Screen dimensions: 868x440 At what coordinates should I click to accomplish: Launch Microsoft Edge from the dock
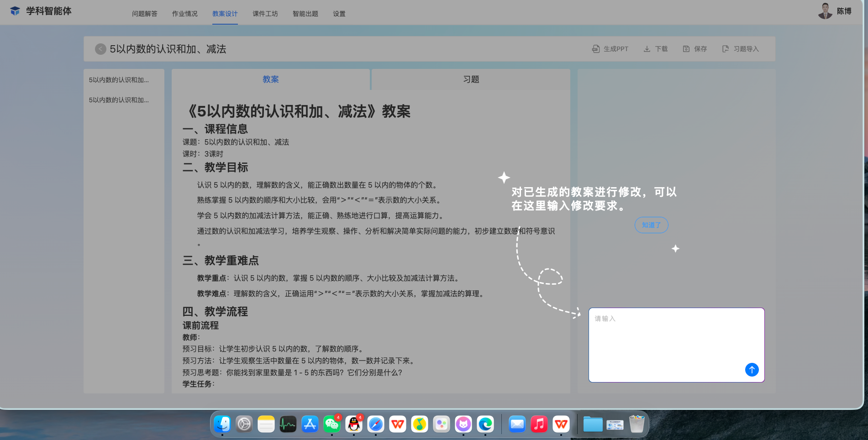485,424
